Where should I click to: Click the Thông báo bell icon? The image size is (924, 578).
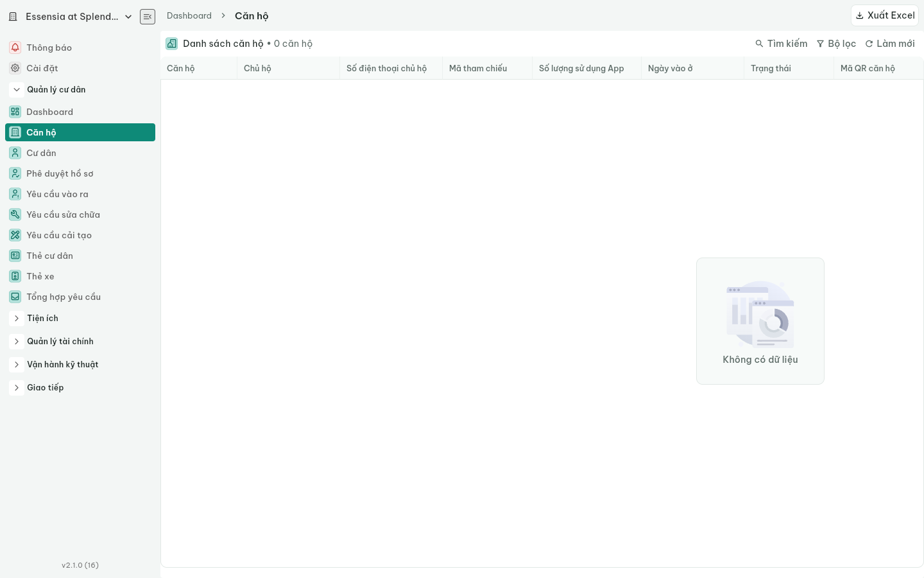15,48
